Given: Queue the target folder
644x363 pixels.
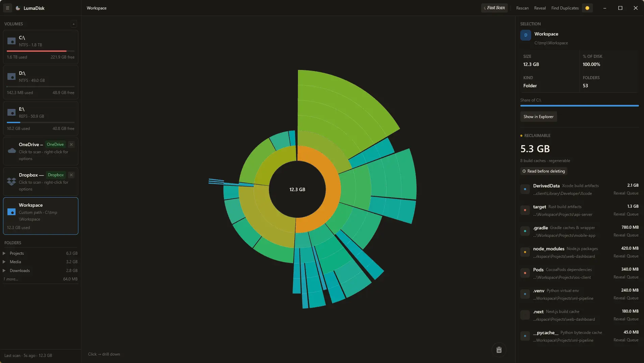Looking at the screenshot, I should point(633,214).
